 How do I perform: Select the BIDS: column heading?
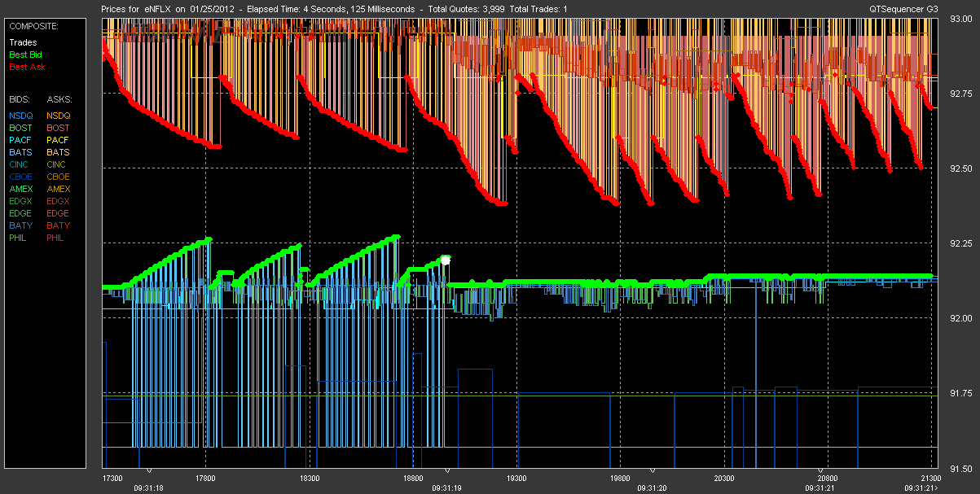click(x=20, y=98)
